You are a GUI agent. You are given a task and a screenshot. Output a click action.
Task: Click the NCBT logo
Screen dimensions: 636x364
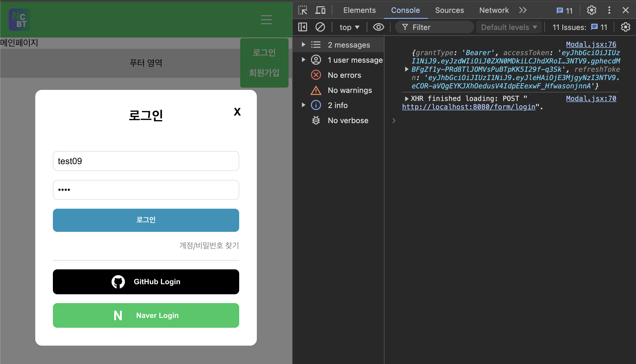point(20,20)
